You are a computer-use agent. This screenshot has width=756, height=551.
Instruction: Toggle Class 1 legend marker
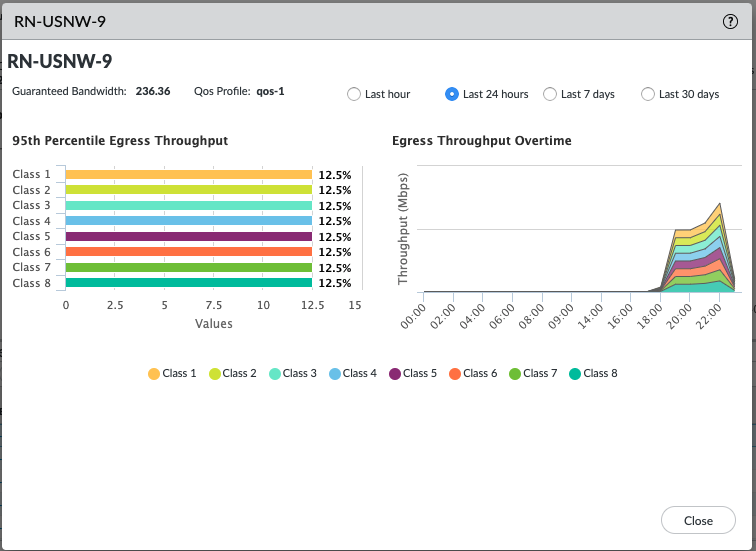(x=154, y=374)
